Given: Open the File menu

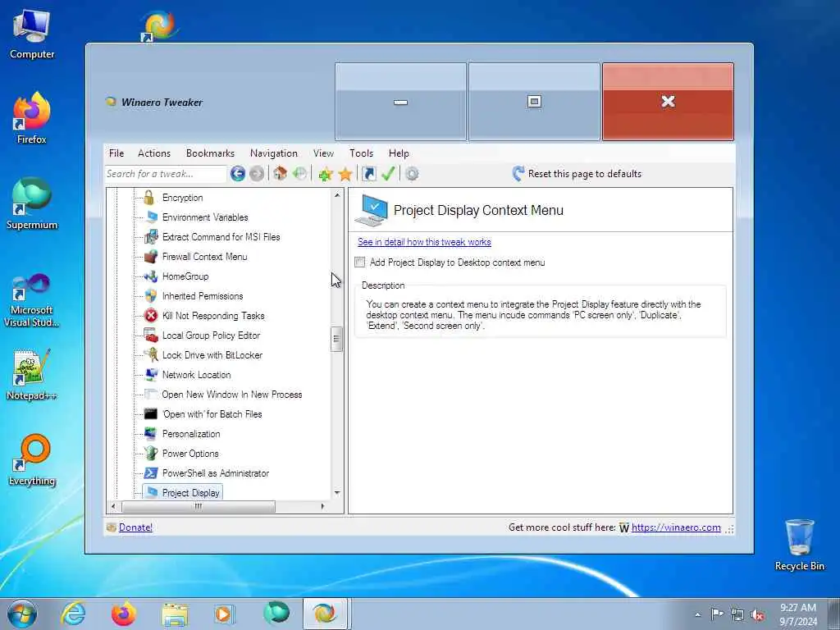Looking at the screenshot, I should [116, 153].
